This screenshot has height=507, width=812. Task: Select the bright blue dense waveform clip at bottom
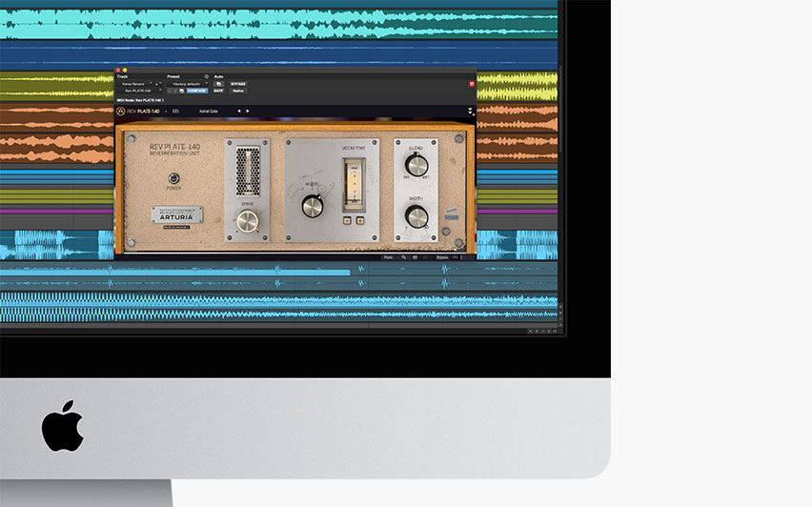pyautogui.click(x=278, y=307)
